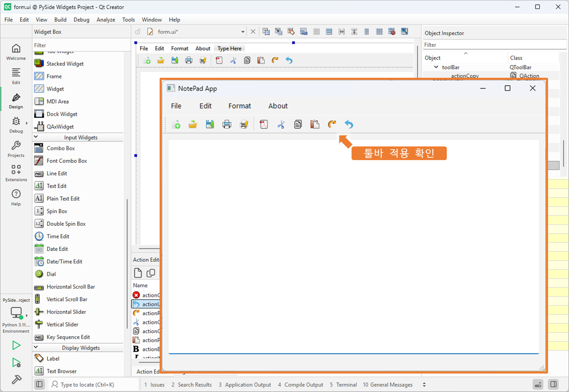Switch to Edit mode in sidebar
Viewport: 569px width, 392px height.
[x=16, y=76]
